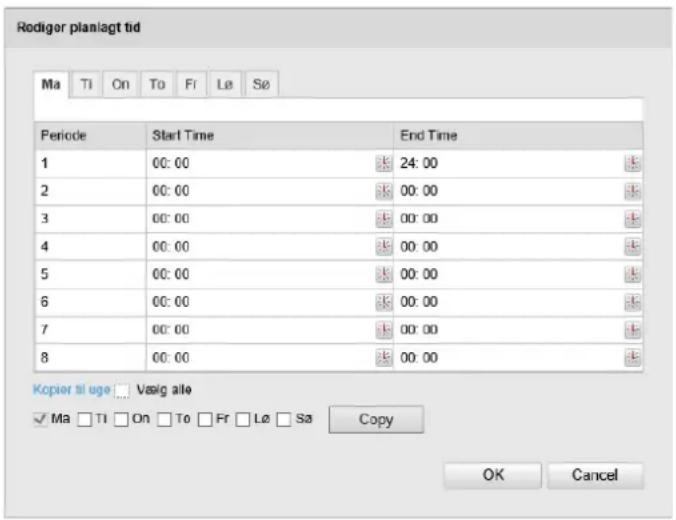Viewport: 676px width, 520px height.
Task: Confirm schedule with OK button
Action: [493, 475]
